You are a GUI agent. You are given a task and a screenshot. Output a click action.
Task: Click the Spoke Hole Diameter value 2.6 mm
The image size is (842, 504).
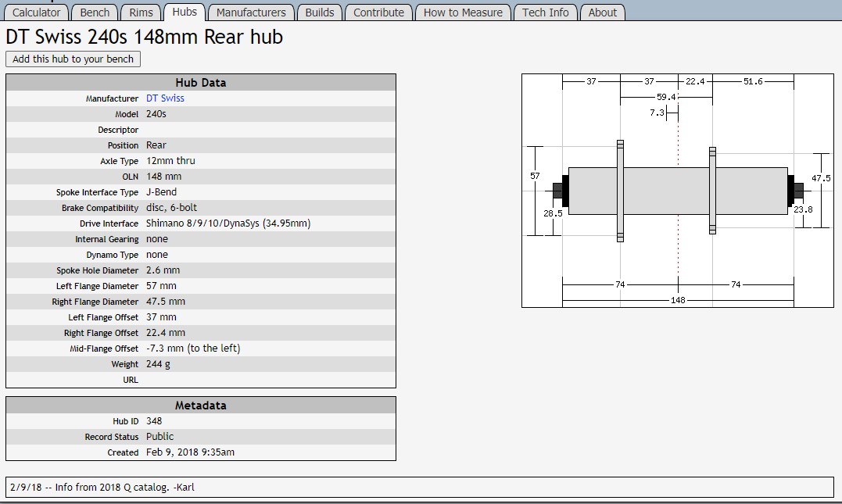coord(163,270)
